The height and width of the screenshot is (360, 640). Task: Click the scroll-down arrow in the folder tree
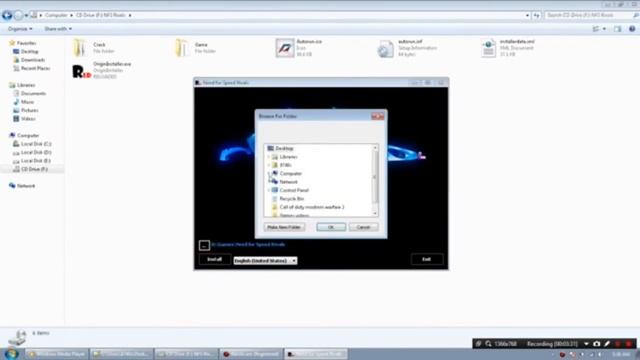click(x=375, y=213)
